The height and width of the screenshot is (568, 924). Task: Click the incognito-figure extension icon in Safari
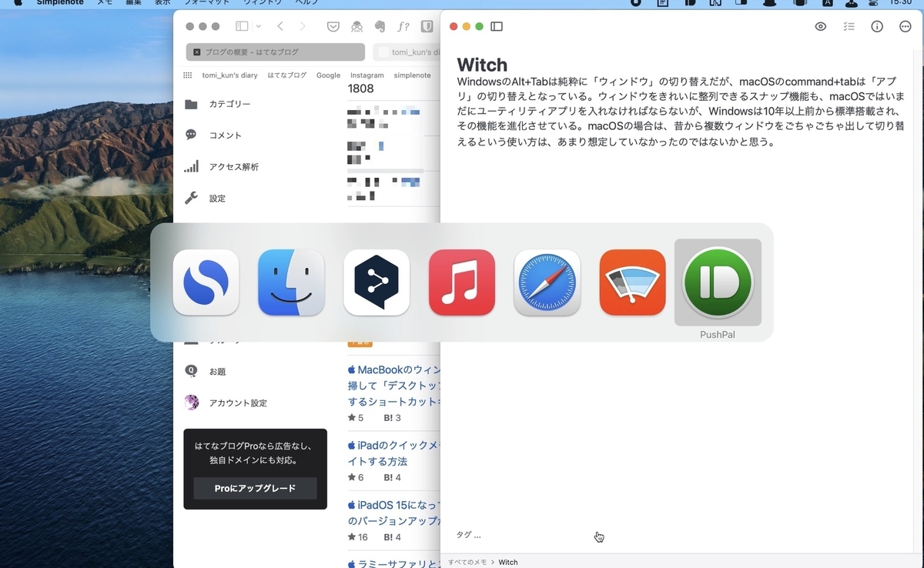(357, 26)
